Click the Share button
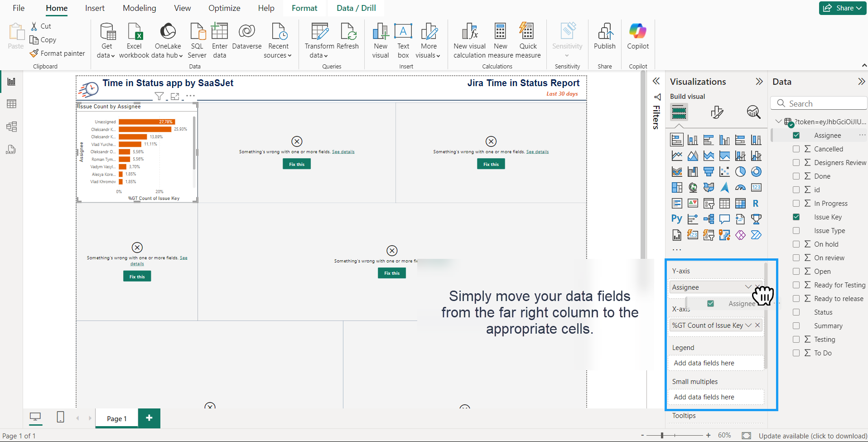868x442 pixels. pyautogui.click(x=842, y=8)
